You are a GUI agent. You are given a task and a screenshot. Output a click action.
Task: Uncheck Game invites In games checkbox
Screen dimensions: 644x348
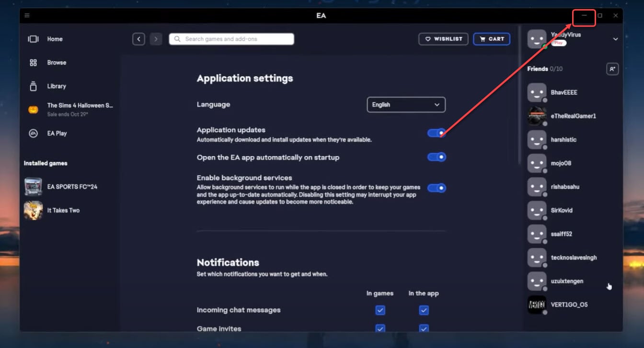tap(380, 329)
